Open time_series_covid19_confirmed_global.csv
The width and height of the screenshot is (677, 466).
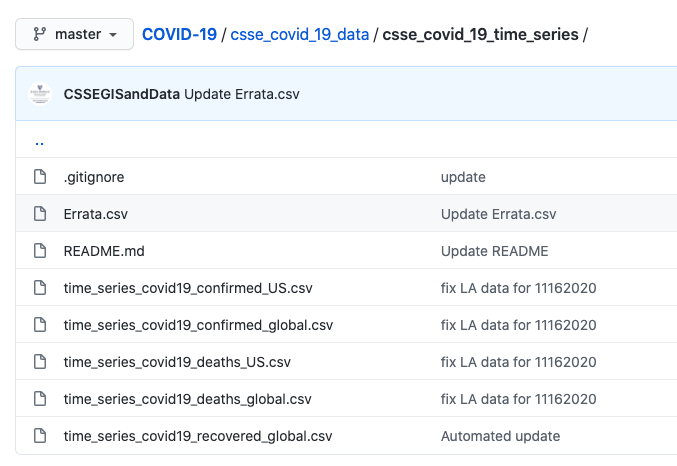[x=198, y=325]
